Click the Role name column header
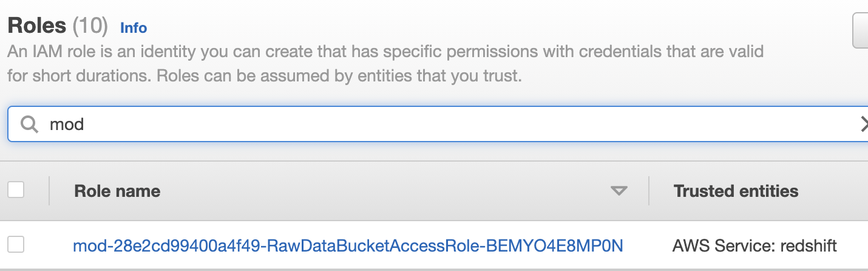This screenshot has width=868, height=271. coord(117,191)
